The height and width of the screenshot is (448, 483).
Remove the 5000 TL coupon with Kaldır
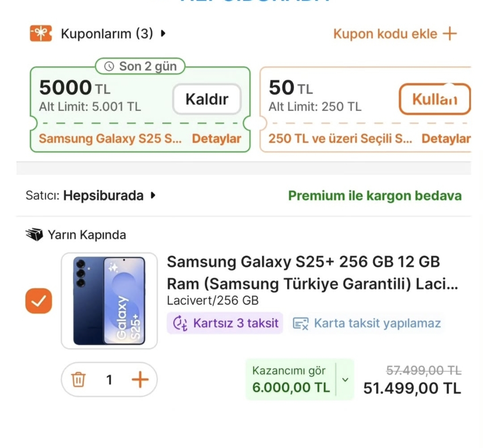(x=207, y=99)
